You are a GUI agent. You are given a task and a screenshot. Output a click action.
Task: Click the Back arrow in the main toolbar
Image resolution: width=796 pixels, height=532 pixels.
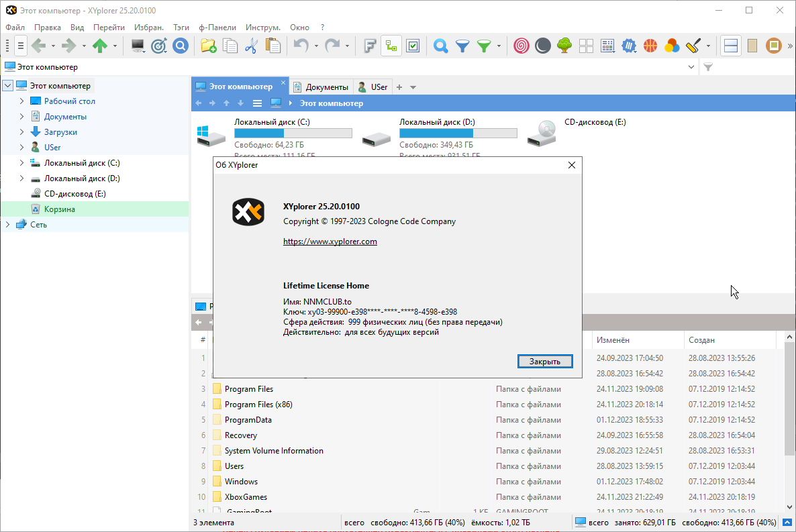(38, 46)
